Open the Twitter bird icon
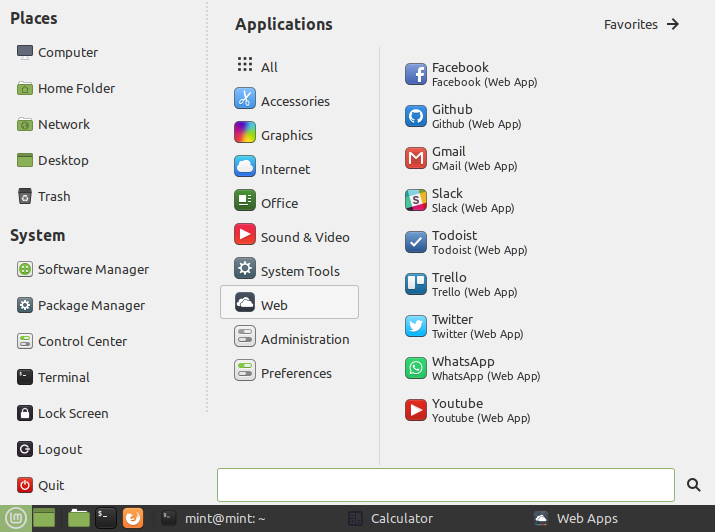Image resolution: width=715 pixels, height=532 pixels. click(415, 326)
